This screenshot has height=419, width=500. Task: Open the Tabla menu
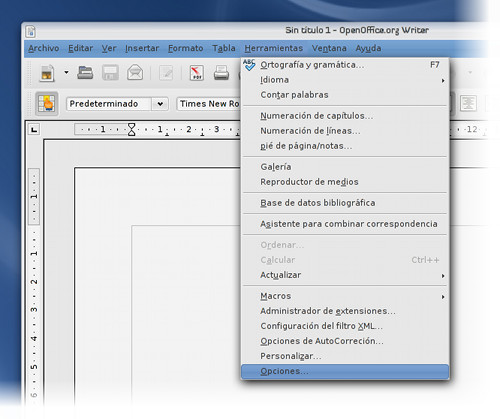(224, 48)
